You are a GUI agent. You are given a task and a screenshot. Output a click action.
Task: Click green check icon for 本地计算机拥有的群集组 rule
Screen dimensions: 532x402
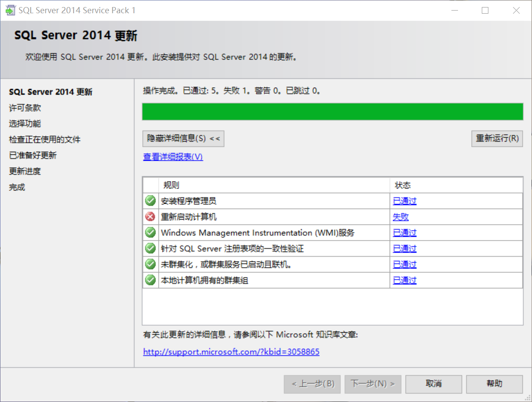coord(151,280)
